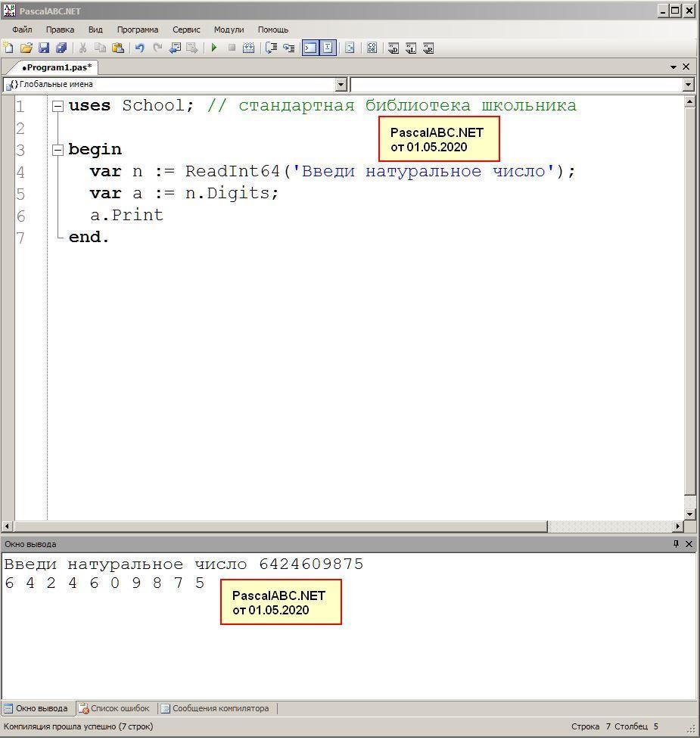700x740 pixels.
Task: Switch to Список ошибок tab
Action: [115, 708]
